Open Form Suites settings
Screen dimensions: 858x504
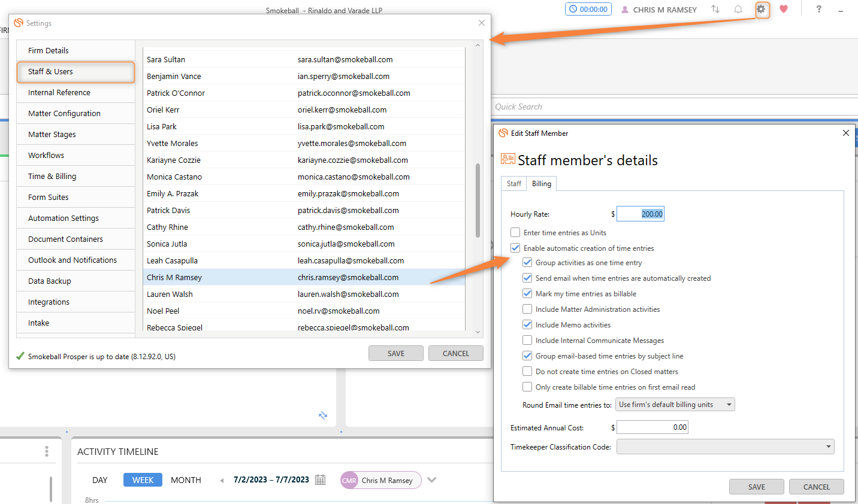[75, 197]
